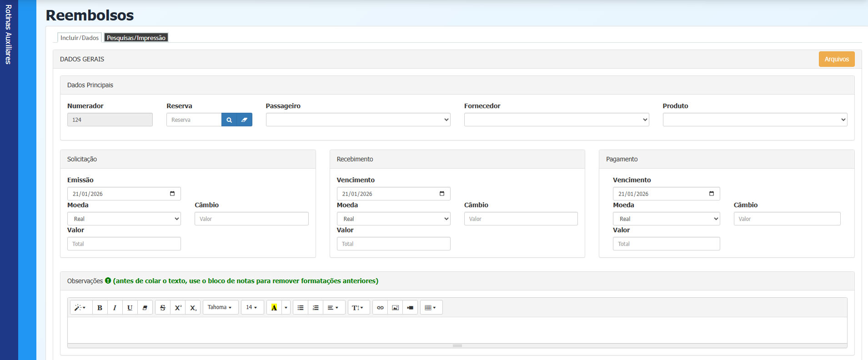The height and width of the screenshot is (360, 868).
Task: Open the Passageiro dropdown
Action: [x=358, y=120]
